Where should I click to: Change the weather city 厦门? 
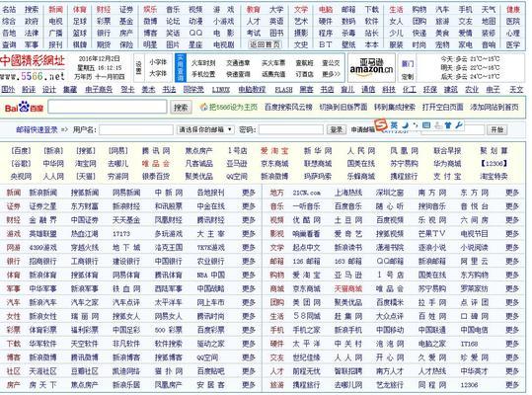pos(407,64)
